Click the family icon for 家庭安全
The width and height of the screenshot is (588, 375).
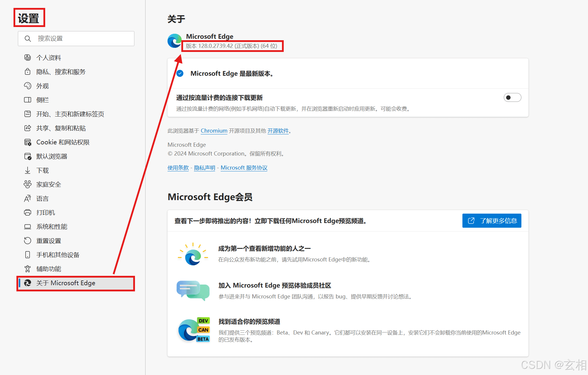[28, 184]
